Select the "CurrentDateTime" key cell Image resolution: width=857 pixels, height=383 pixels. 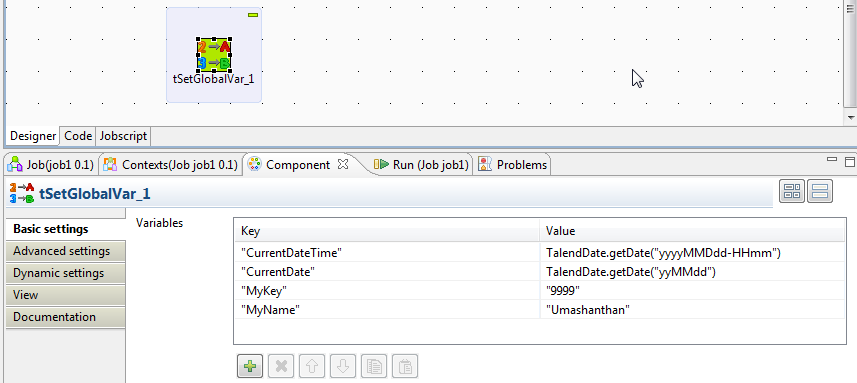387,253
